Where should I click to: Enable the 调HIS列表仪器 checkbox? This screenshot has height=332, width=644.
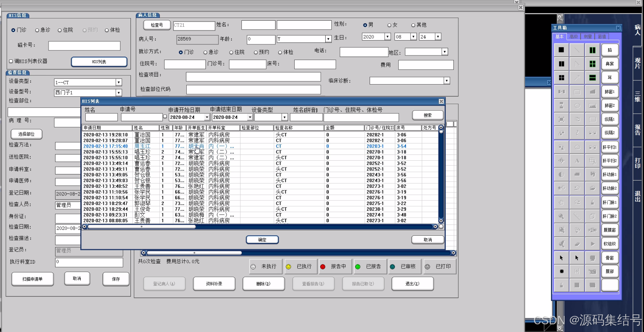[x=11, y=61]
